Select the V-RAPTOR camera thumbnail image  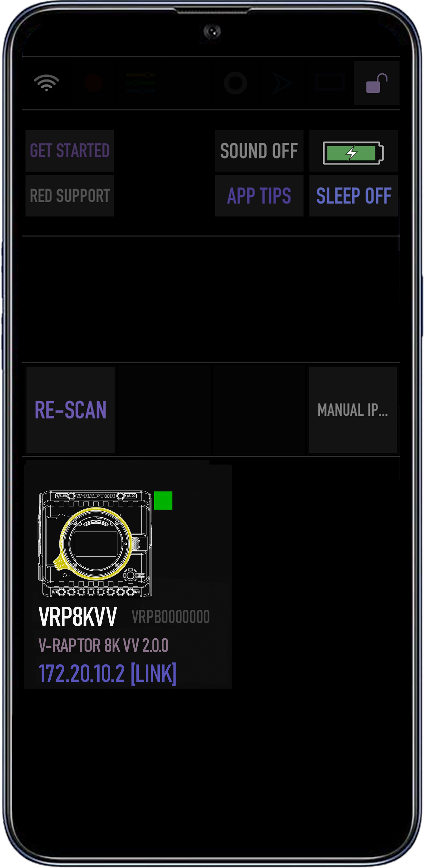pyautogui.click(x=95, y=544)
